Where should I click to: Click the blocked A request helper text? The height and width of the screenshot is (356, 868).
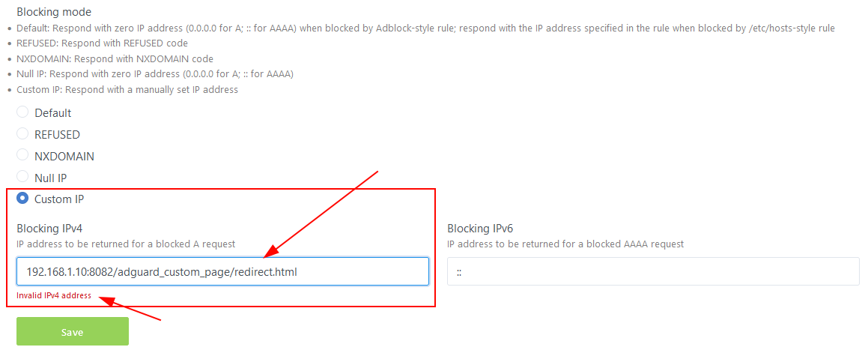click(127, 244)
